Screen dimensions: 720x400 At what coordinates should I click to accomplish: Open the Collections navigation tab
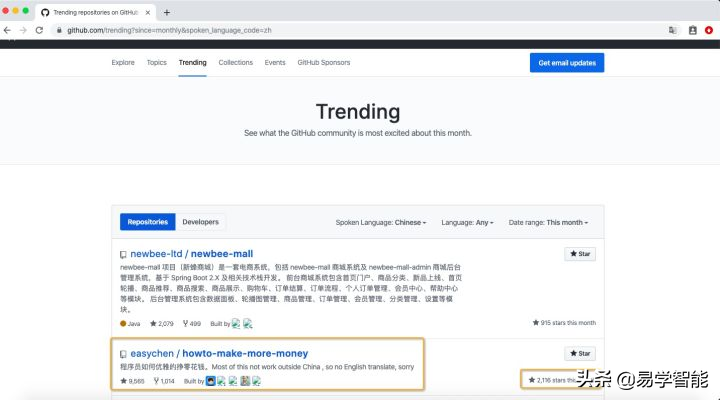tap(236, 62)
